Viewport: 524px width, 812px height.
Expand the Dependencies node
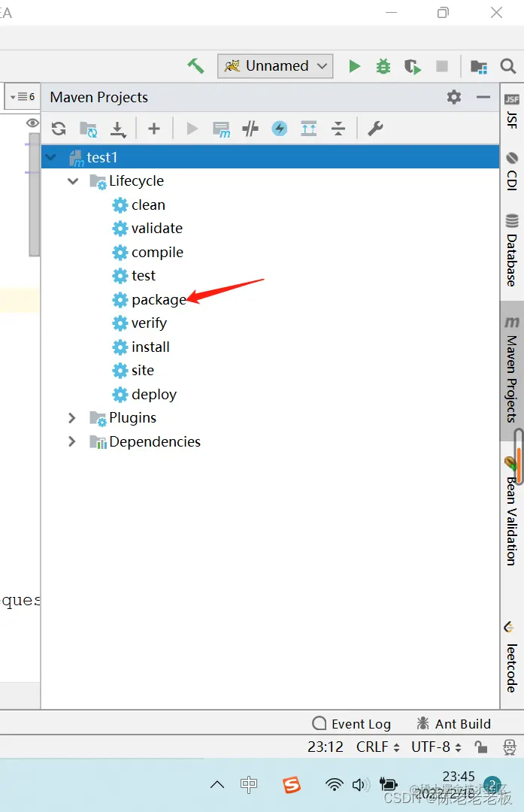point(72,442)
